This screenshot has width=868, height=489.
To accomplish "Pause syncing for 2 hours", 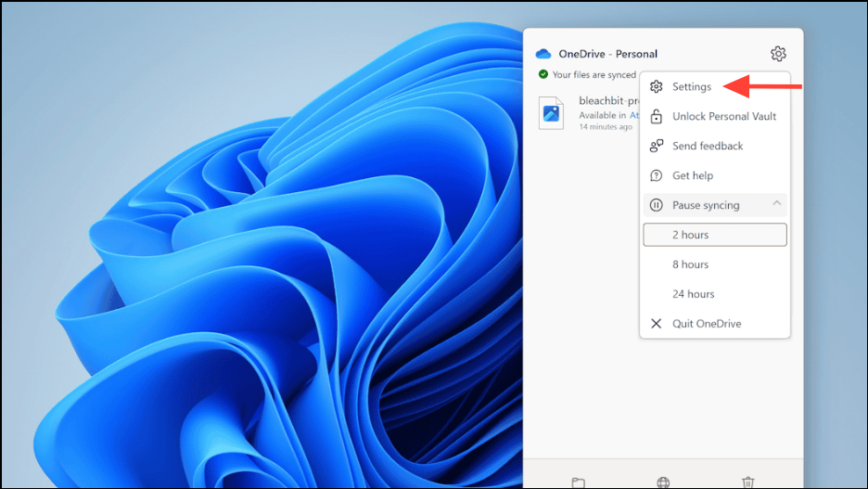I will pos(715,235).
